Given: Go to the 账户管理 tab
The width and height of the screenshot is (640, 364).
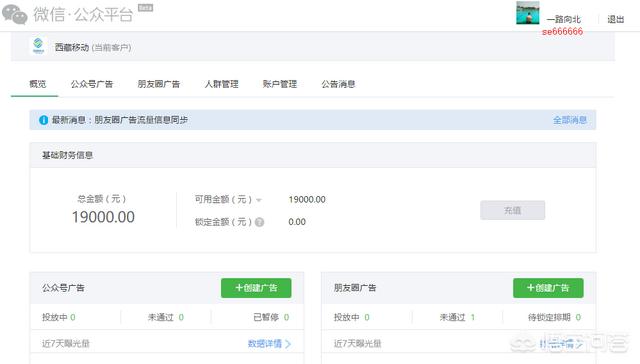Looking at the screenshot, I should 280,84.
